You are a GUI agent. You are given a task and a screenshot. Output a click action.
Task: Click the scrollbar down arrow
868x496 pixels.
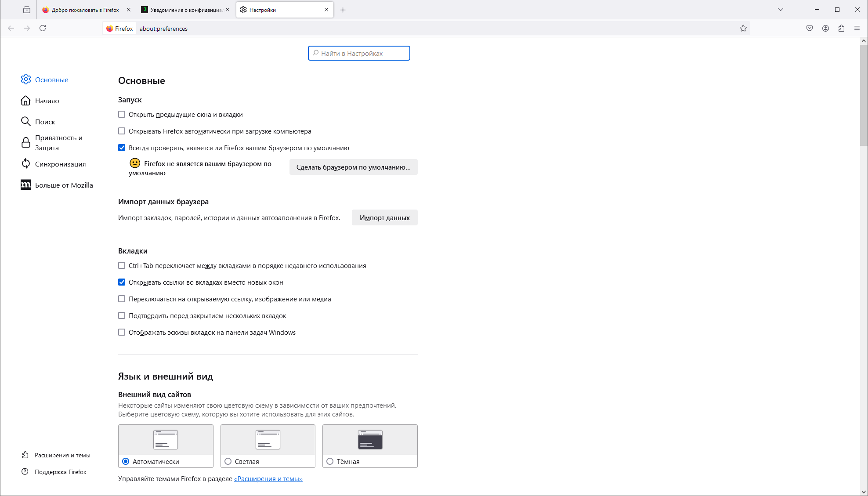click(x=864, y=492)
